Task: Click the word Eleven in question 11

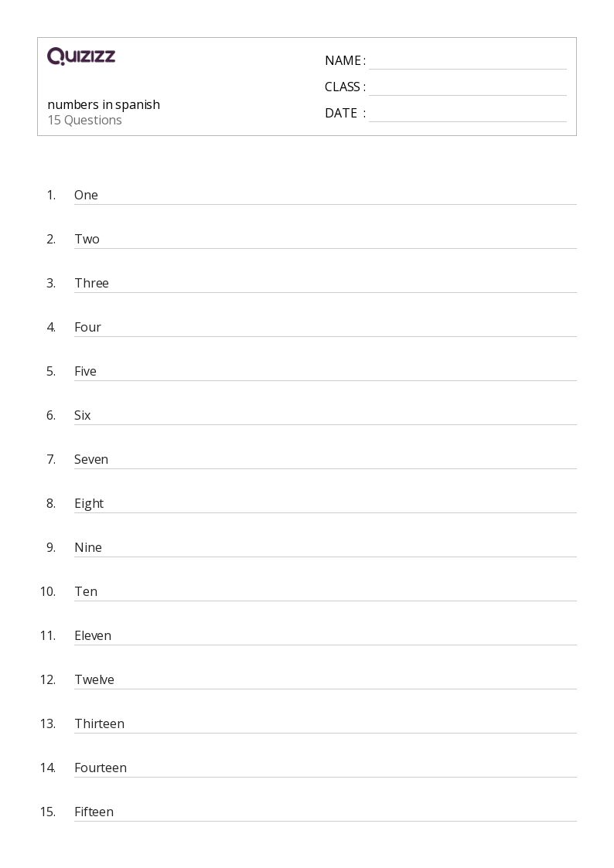Action: click(93, 635)
